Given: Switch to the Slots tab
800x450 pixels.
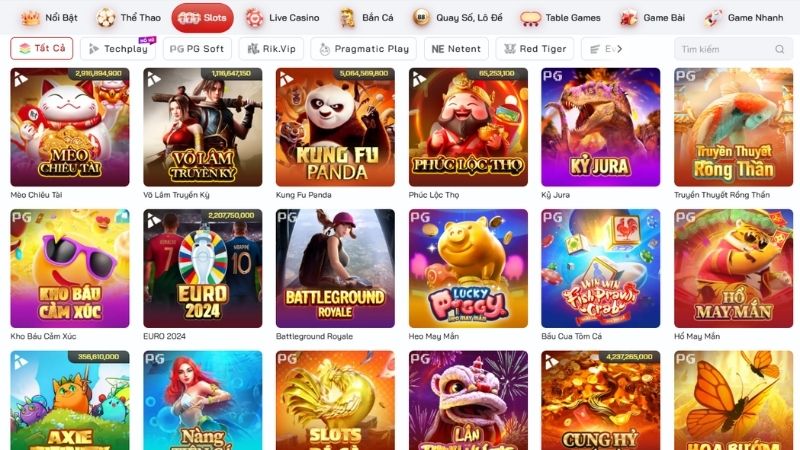Looking at the screenshot, I should coord(203,18).
